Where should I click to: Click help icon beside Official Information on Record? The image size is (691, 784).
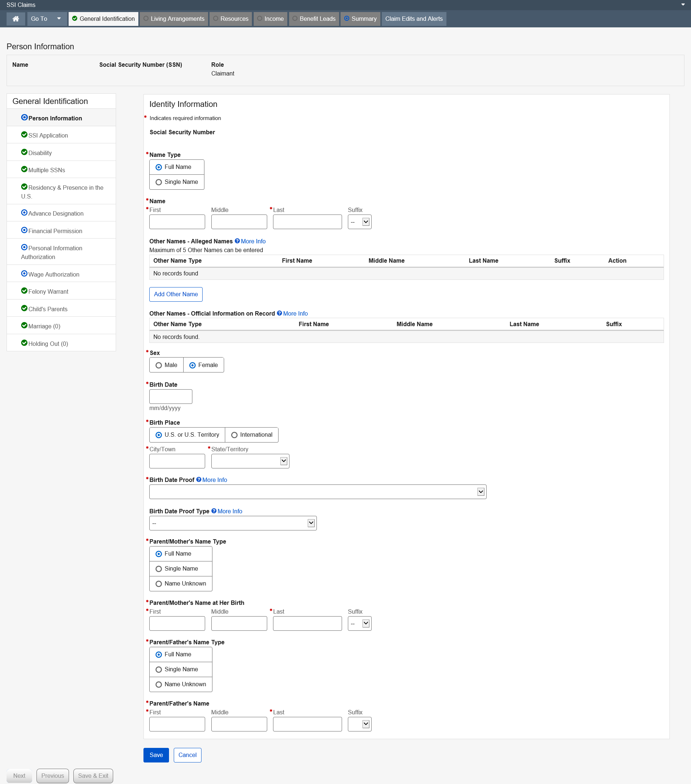point(279,313)
